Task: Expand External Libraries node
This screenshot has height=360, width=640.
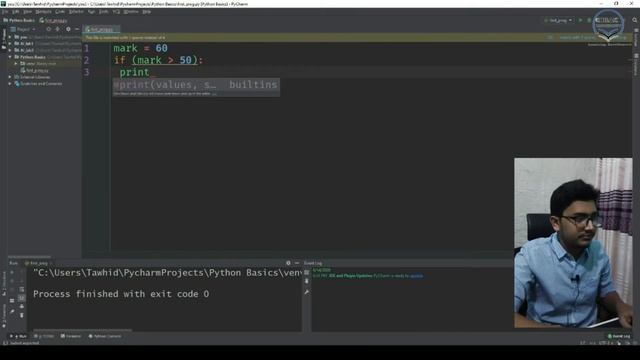Action: click(10, 77)
